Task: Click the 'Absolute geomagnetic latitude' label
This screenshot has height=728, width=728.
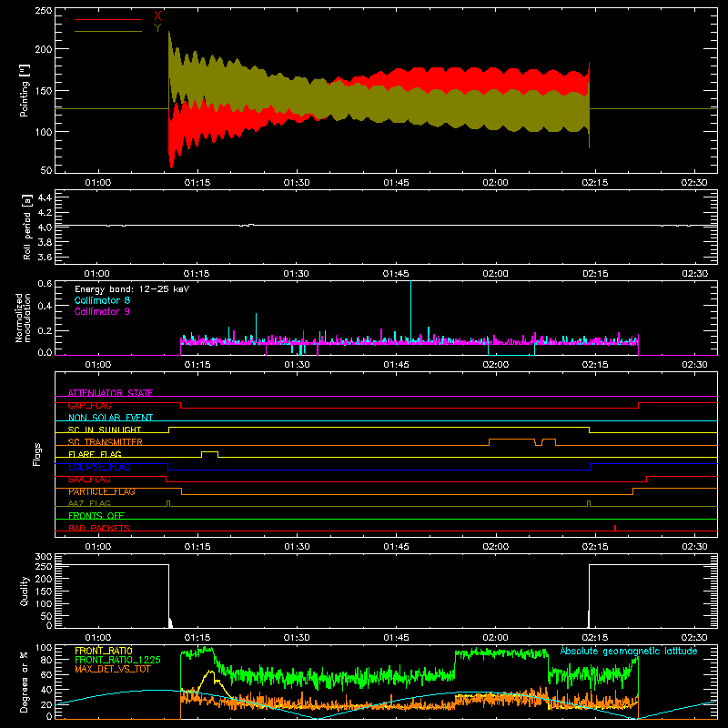Action: [x=629, y=651]
